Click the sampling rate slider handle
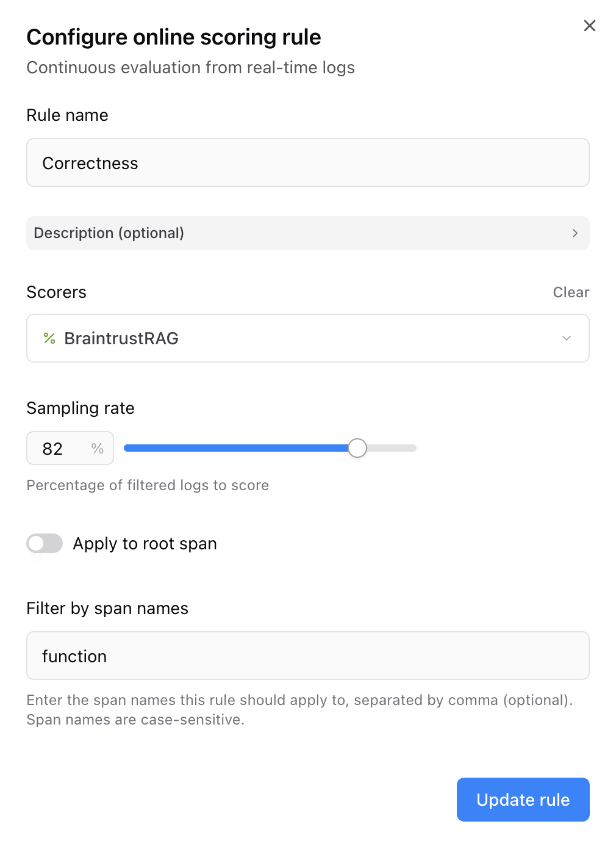This screenshot has width=616, height=846. click(x=357, y=448)
